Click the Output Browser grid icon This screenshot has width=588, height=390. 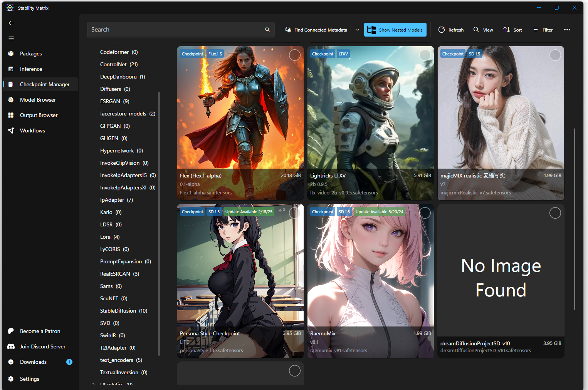click(x=11, y=115)
